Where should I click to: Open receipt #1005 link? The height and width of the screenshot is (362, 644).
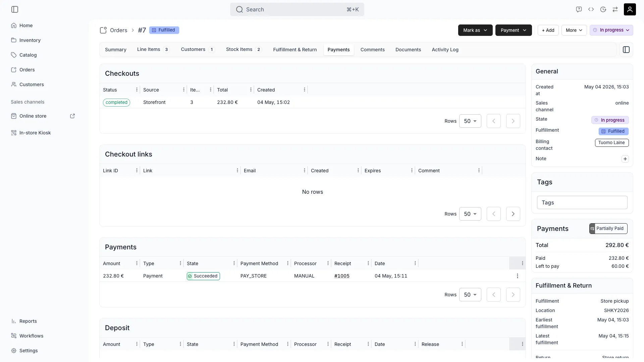point(342,276)
